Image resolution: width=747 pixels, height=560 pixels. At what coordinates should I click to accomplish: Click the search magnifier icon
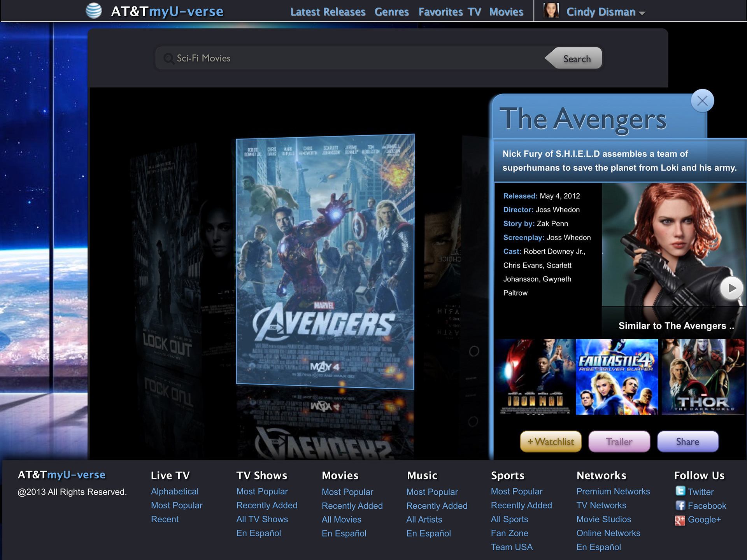pos(168,58)
